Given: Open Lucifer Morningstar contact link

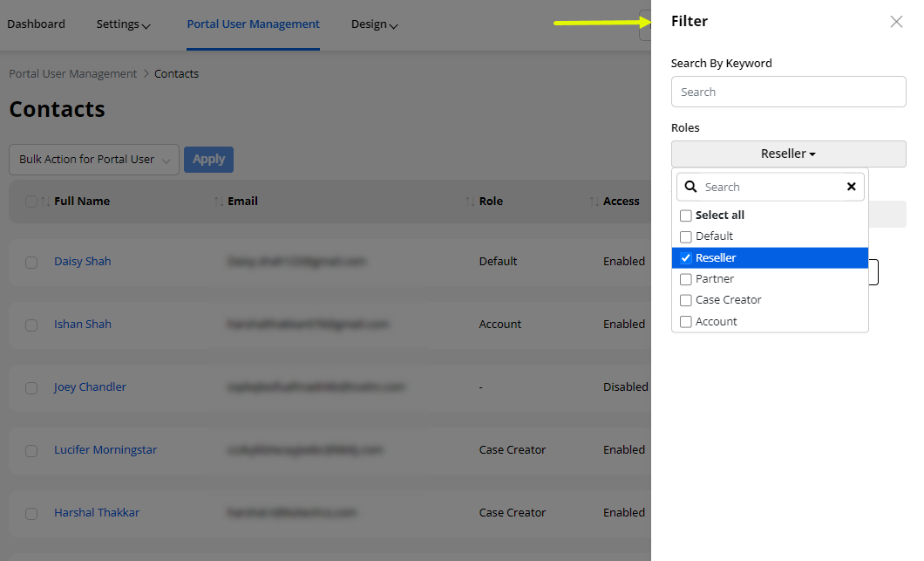Looking at the screenshot, I should 105,450.
